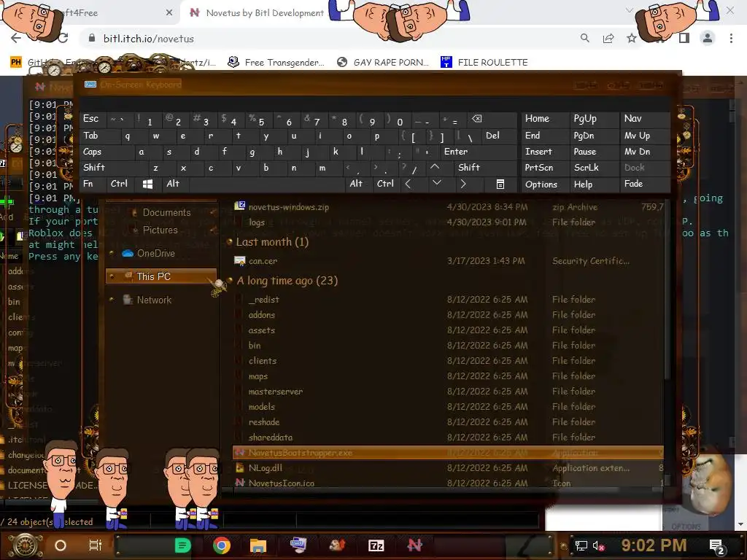Open the Chrome three-dot menu
Screen dimensions: 747x560
pyautogui.click(x=731, y=38)
